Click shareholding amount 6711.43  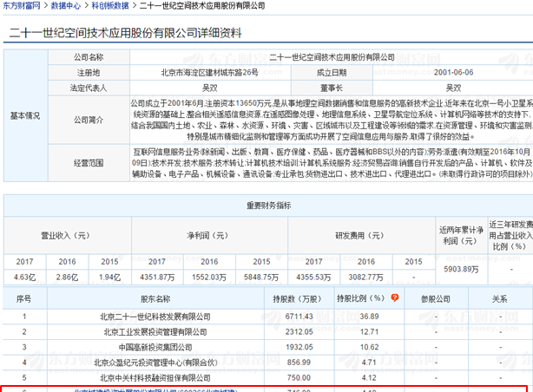click(x=299, y=317)
